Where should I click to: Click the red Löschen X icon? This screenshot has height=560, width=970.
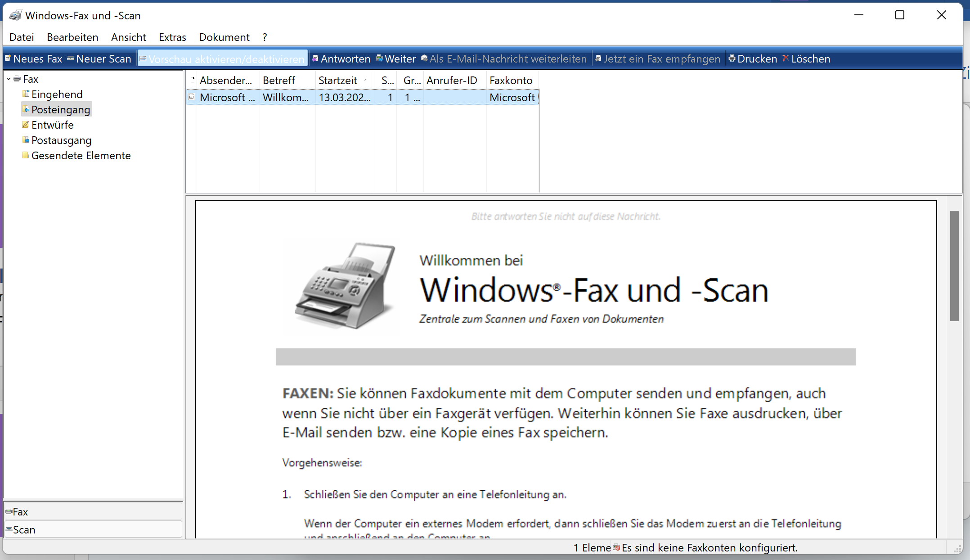point(786,58)
